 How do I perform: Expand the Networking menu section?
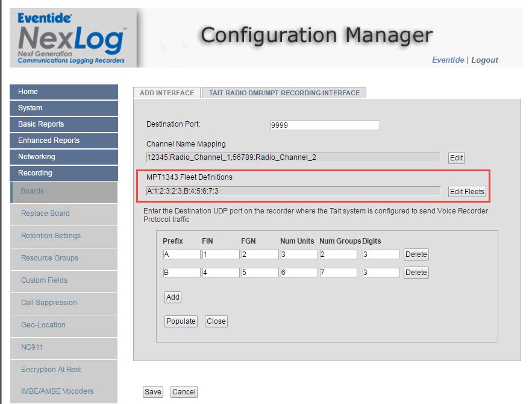pyautogui.click(x=63, y=157)
